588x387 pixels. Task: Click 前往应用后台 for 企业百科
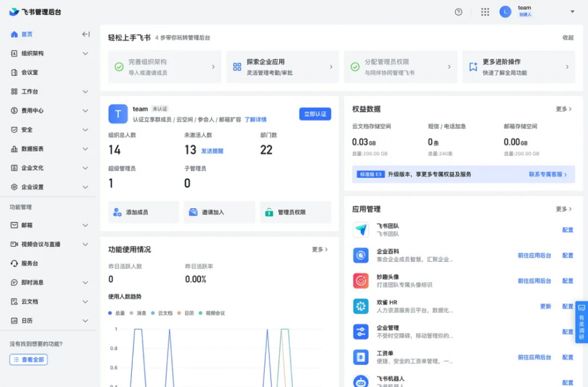(x=534, y=255)
